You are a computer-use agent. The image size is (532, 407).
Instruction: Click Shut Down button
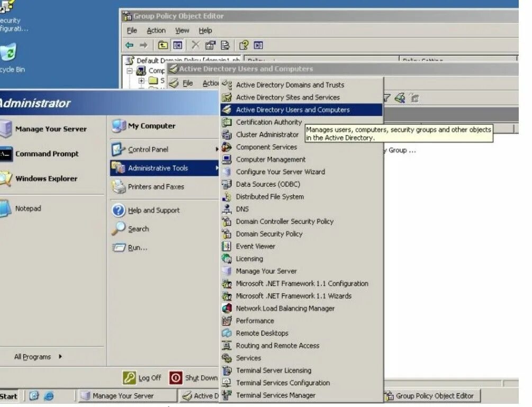(x=193, y=377)
